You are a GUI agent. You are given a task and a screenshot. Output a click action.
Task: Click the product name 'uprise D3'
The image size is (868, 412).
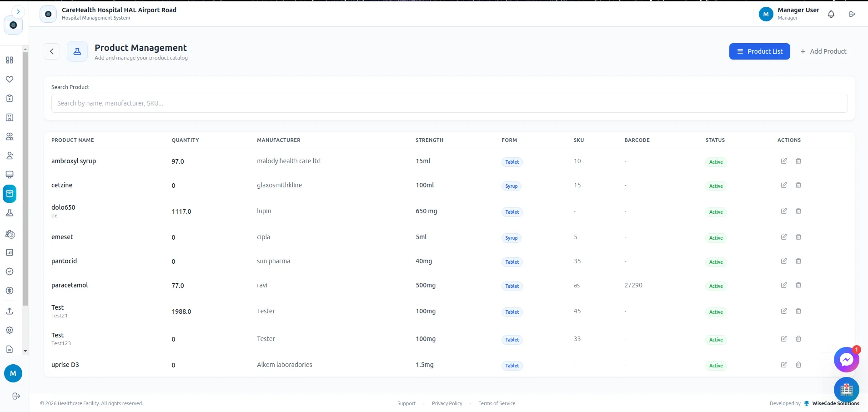[x=65, y=365]
